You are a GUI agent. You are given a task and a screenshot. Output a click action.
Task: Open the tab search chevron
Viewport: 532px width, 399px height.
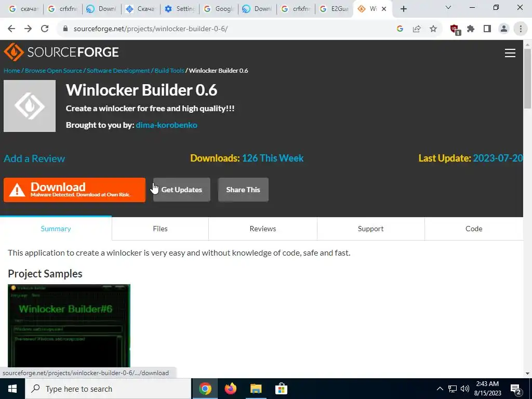click(x=448, y=7)
